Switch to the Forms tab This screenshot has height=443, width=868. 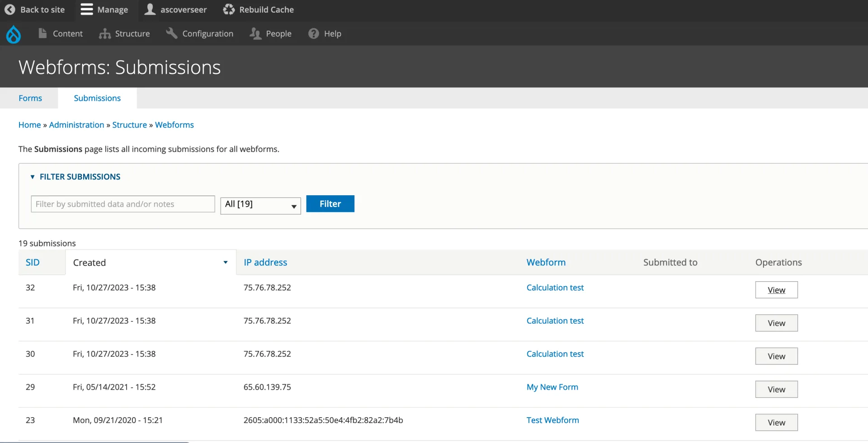30,98
